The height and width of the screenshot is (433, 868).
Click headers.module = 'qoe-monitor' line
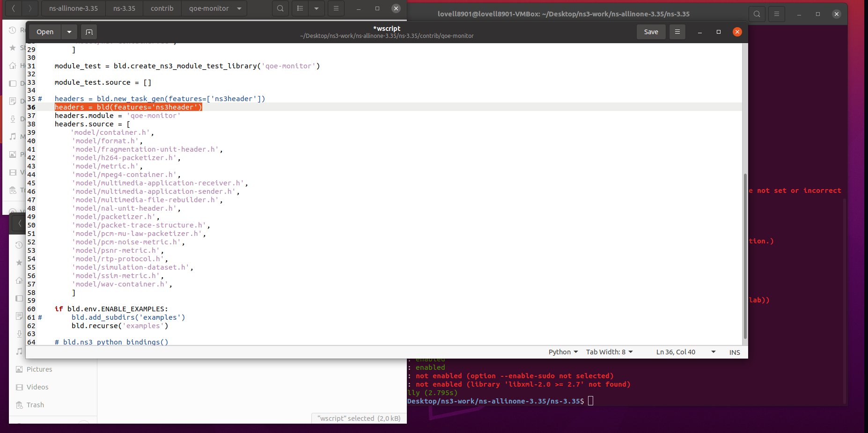coord(118,116)
